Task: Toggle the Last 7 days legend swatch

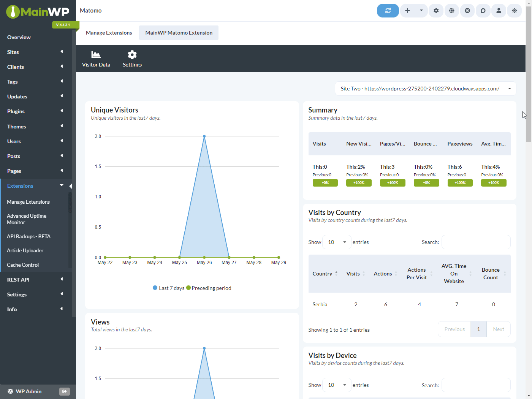Action: (x=155, y=288)
